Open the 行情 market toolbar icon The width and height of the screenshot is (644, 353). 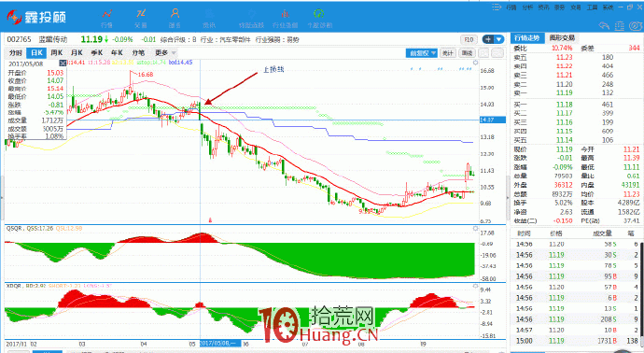click(x=106, y=18)
